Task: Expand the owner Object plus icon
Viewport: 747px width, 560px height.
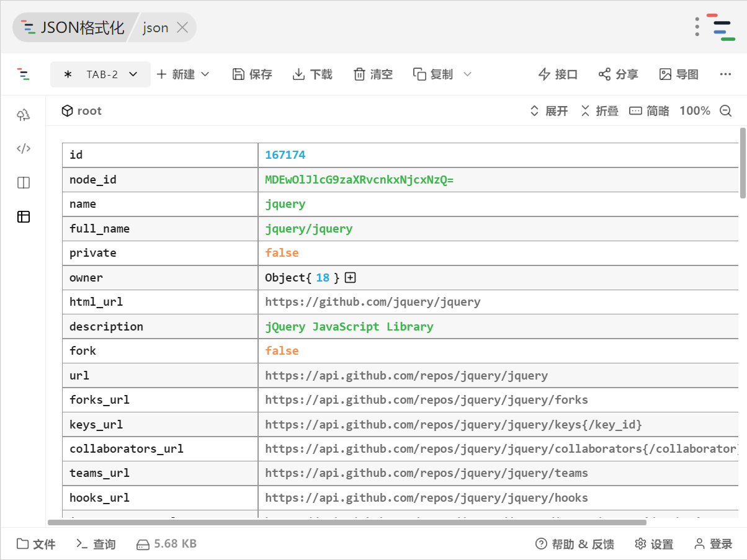Action: click(x=351, y=278)
